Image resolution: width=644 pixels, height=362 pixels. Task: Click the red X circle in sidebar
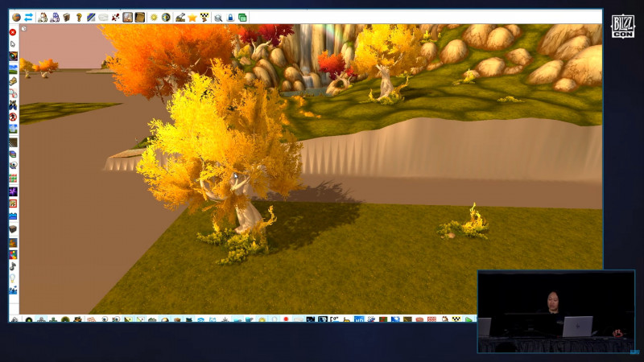(x=13, y=32)
